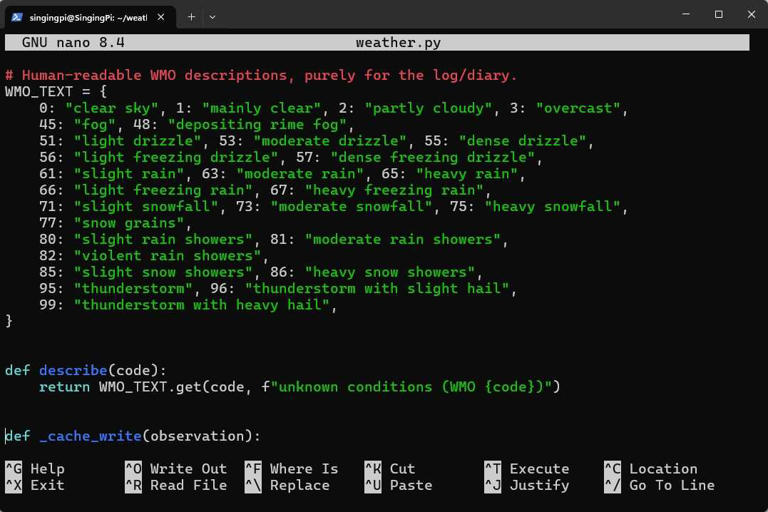Viewport: 768px width, 512px height.
Task: Click the weather.py filename in the title bar
Action: coord(398,43)
